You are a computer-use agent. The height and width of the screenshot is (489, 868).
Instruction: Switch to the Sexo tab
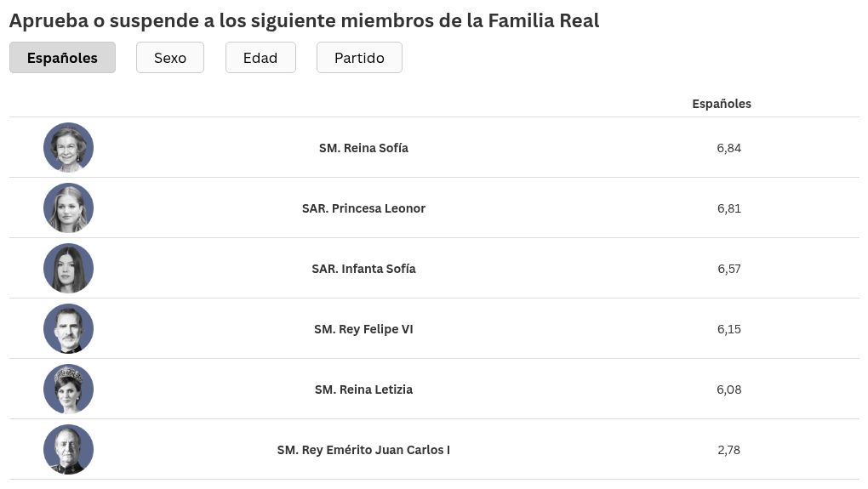(x=170, y=58)
